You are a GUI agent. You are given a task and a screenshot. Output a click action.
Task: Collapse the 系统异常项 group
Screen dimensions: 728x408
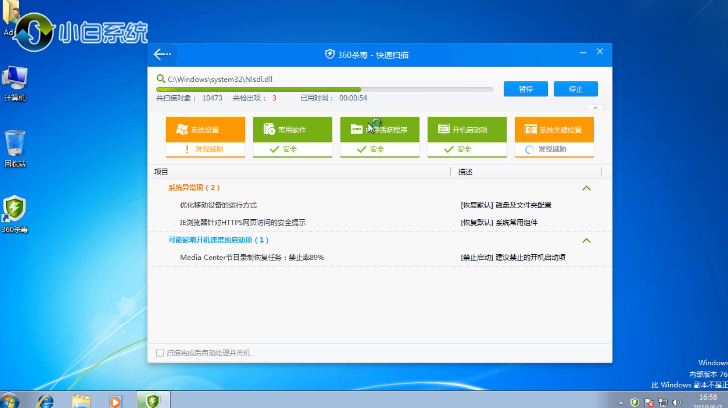[x=586, y=188]
